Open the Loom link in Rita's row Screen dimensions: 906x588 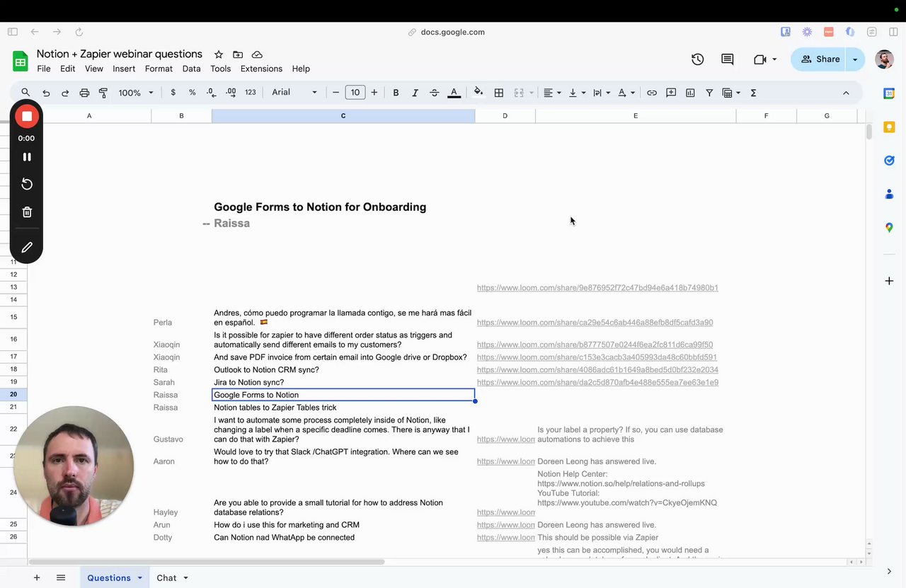(x=597, y=370)
